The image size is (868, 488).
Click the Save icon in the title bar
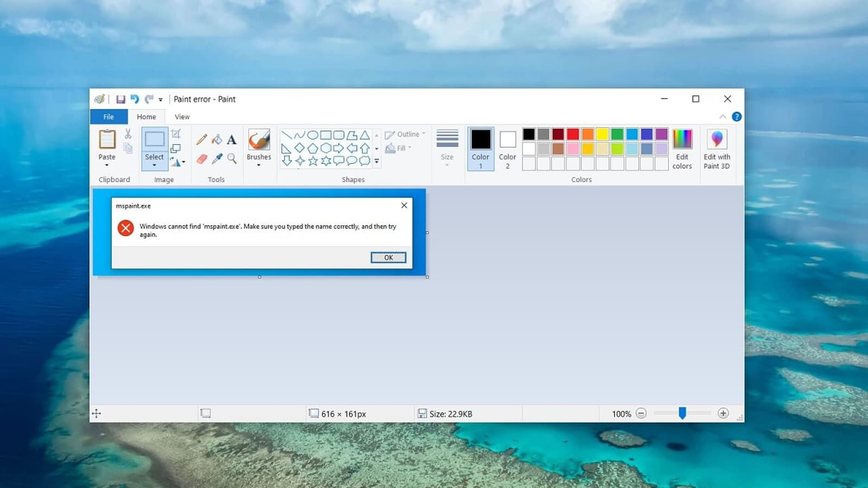(120, 99)
